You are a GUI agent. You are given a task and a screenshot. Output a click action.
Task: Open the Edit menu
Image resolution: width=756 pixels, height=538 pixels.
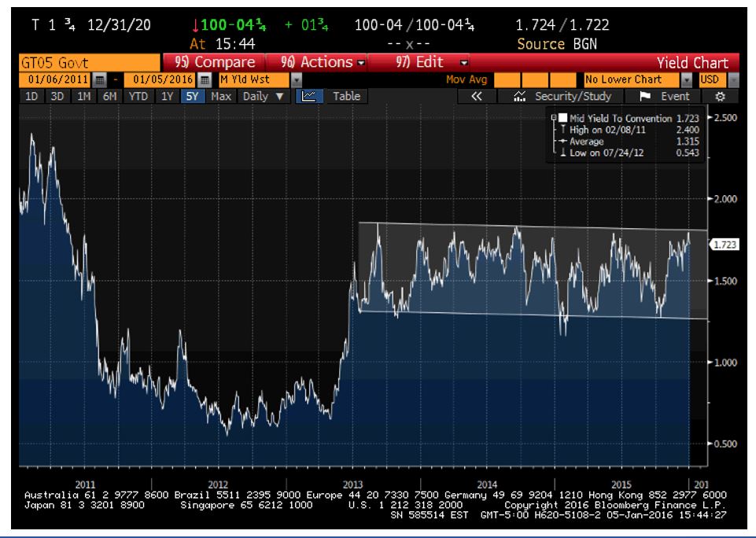pos(430,62)
